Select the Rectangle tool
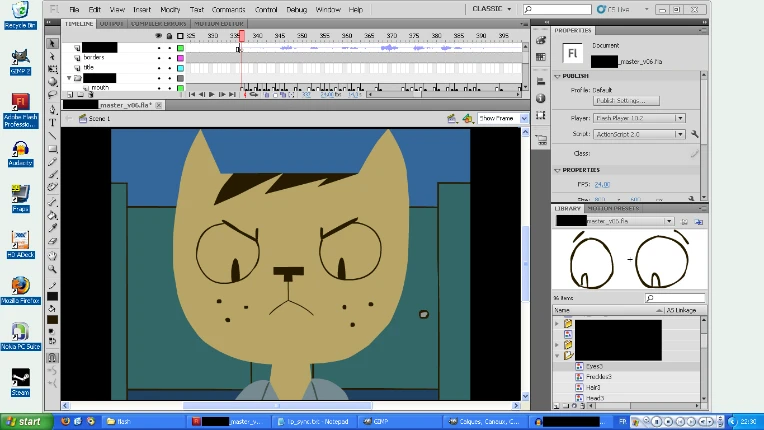Viewport: 764px width, 430px height. pos(52,149)
